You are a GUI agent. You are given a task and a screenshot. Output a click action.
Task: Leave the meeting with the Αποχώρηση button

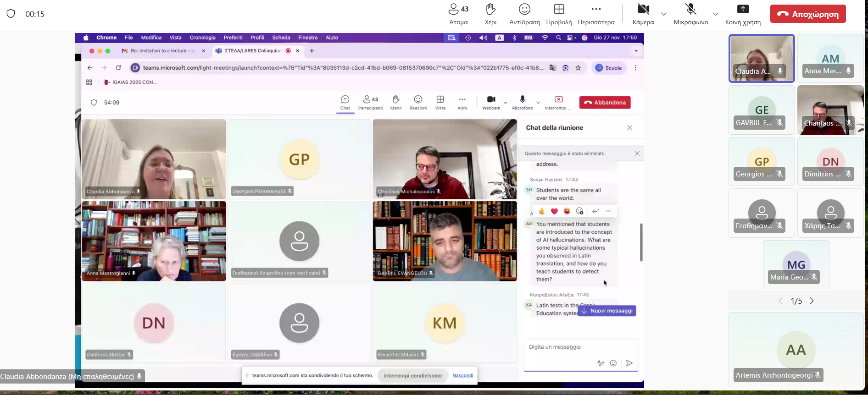808,14
